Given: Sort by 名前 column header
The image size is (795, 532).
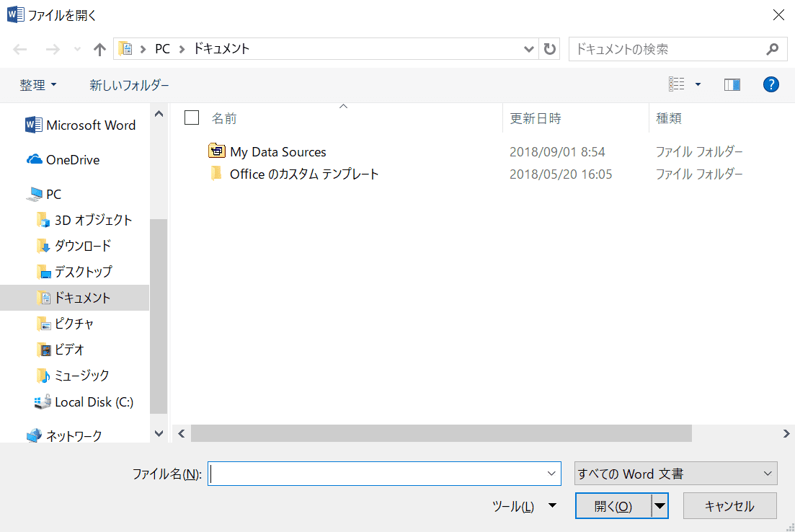Looking at the screenshot, I should tap(224, 118).
